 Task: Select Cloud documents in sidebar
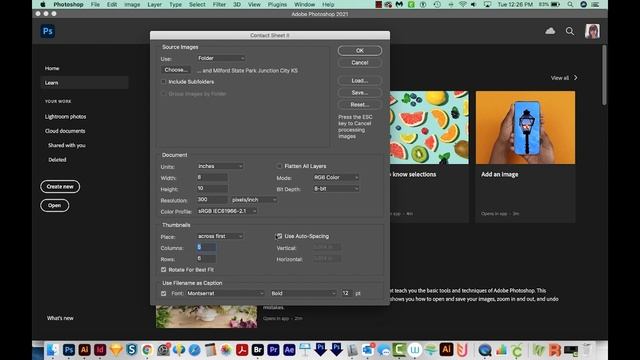[x=65, y=131]
